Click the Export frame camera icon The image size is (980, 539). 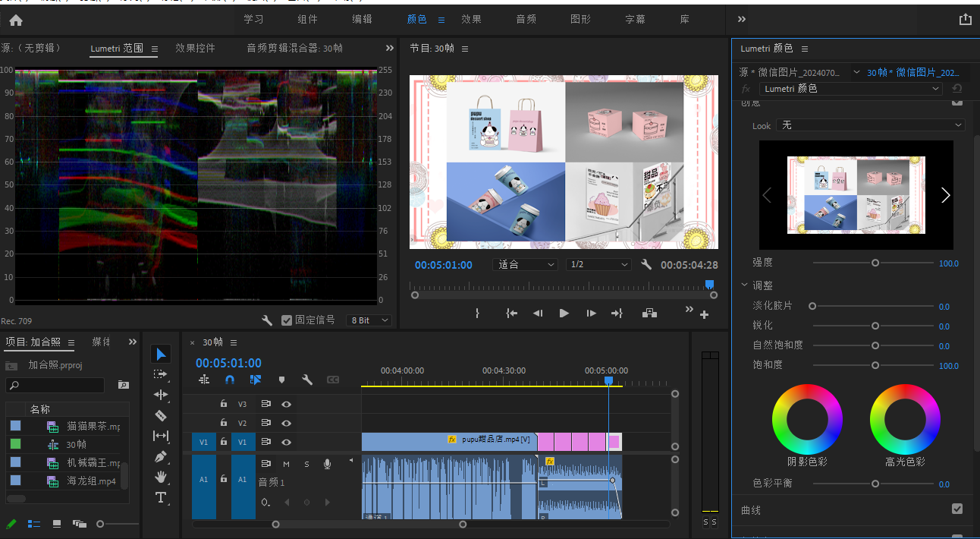649,313
